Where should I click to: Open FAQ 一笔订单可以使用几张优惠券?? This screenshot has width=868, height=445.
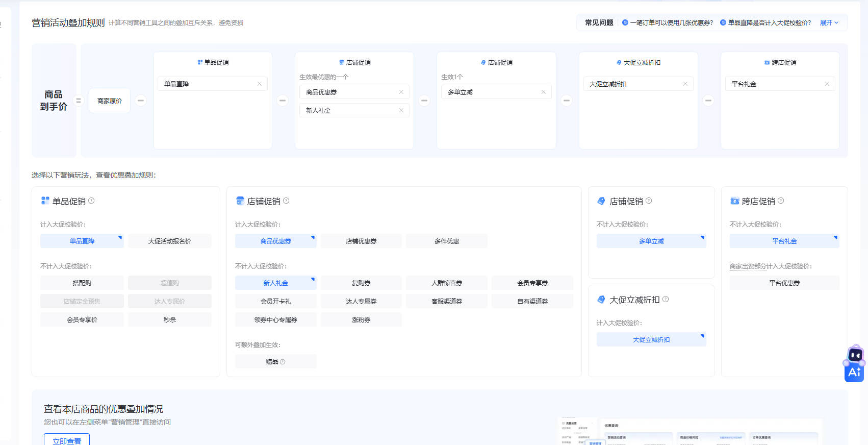point(671,23)
